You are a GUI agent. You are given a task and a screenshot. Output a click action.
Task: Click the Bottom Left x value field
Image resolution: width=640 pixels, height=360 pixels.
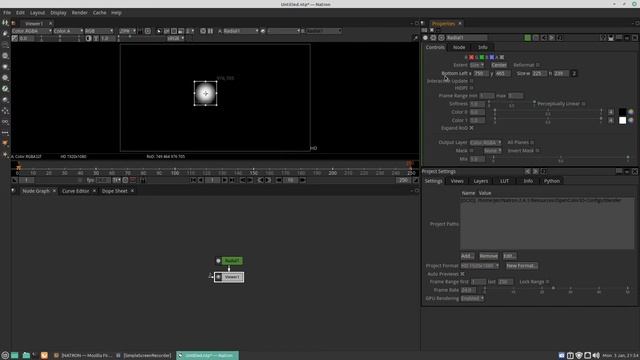(x=481, y=73)
